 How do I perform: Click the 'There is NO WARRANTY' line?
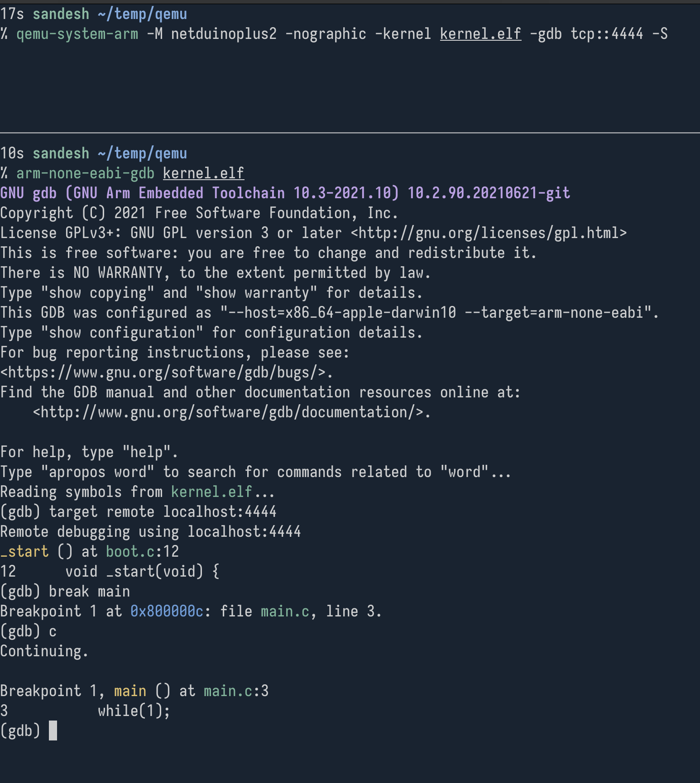pyautogui.click(x=216, y=273)
